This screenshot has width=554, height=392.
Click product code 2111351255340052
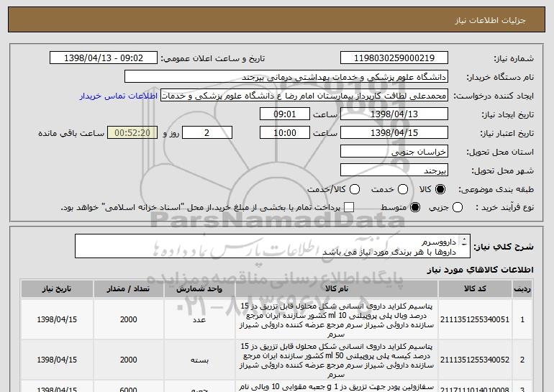tap(475, 360)
